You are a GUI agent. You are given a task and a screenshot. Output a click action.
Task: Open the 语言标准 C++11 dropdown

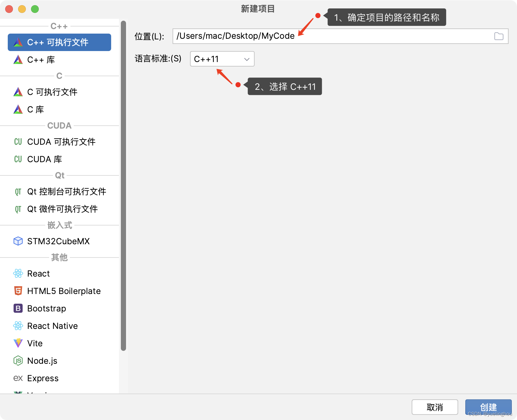222,59
